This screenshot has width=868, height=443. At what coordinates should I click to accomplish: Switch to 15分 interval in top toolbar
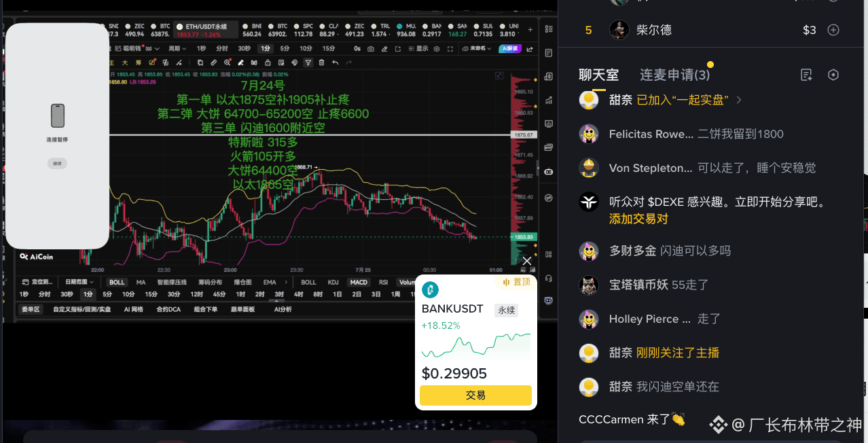328,49
